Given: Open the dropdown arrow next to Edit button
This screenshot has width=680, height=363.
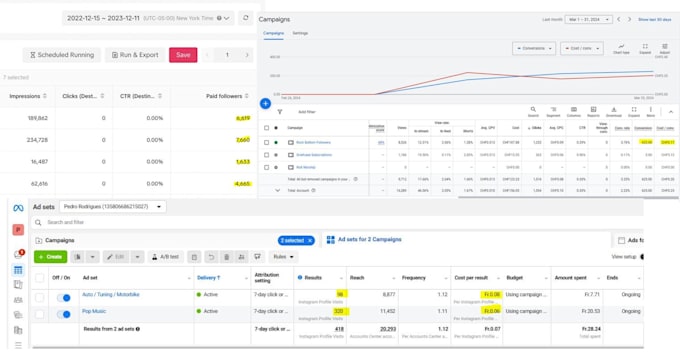Looking at the screenshot, I should pyautogui.click(x=137, y=257).
